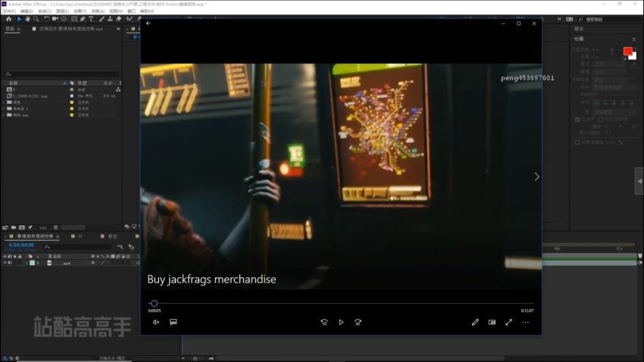The height and width of the screenshot is (362, 644).
Task: Open the pencil edit tool in the player
Action: coord(475,322)
